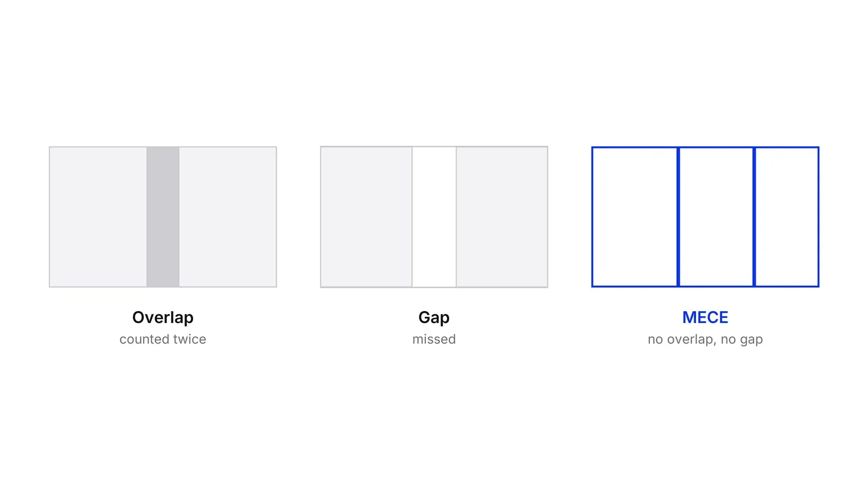This screenshot has height=484, width=868.
Task: Click the second blue divider in MECE box
Action: 754,217
